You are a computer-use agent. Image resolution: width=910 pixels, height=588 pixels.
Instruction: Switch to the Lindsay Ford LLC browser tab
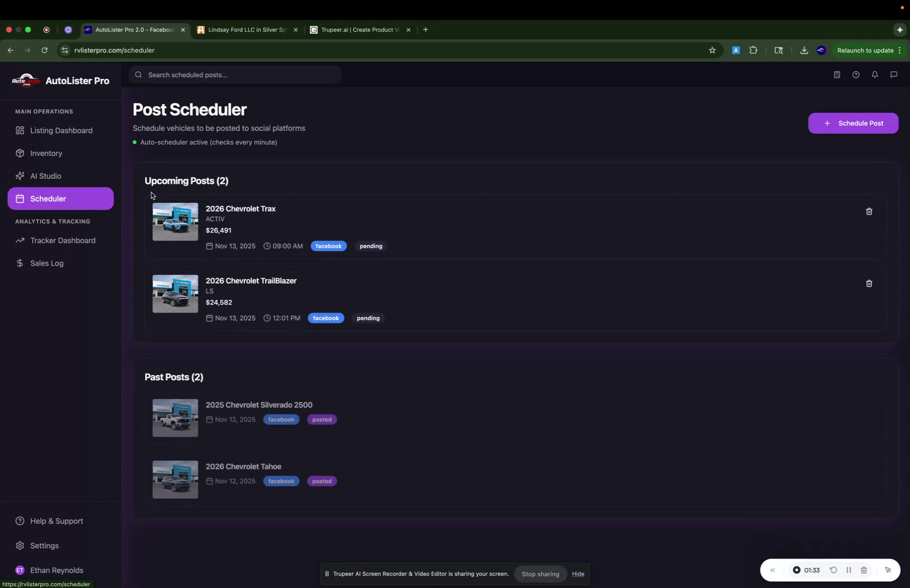pyautogui.click(x=246, y=30)
